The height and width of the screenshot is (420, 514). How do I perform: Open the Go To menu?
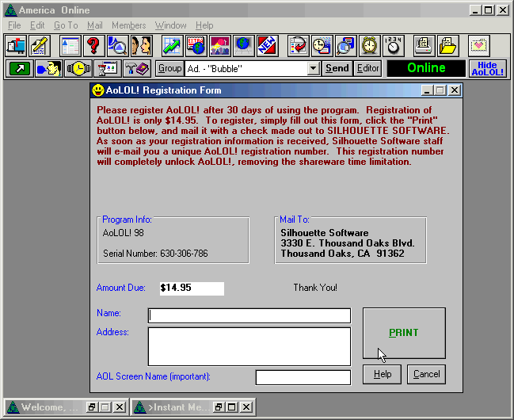[66, 25]
